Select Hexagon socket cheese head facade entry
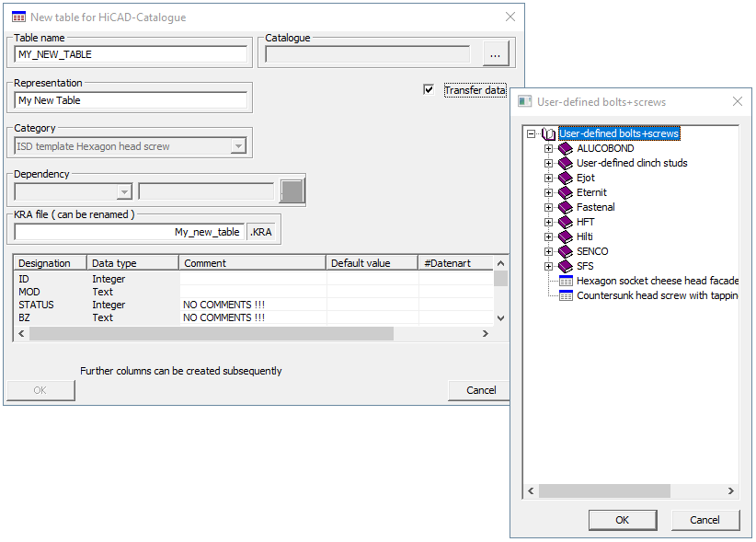Viewport: 756px width, 542px height. tap(658, 282)
